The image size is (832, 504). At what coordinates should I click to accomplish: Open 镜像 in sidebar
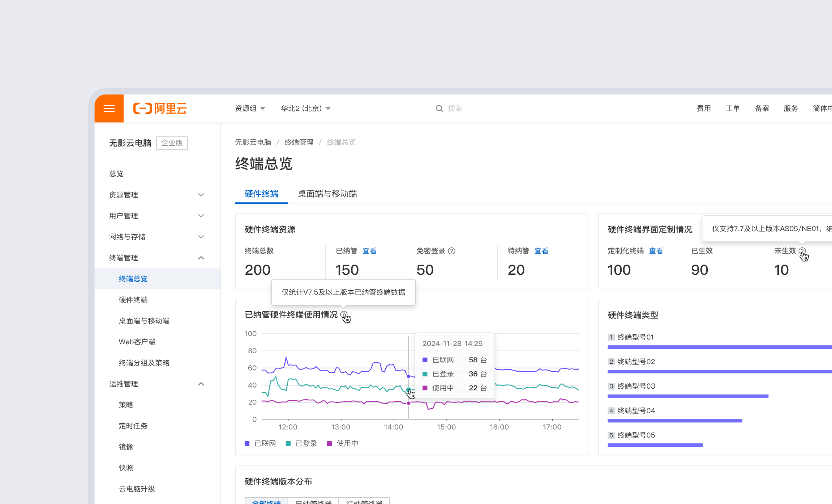(x=157, y=447)
